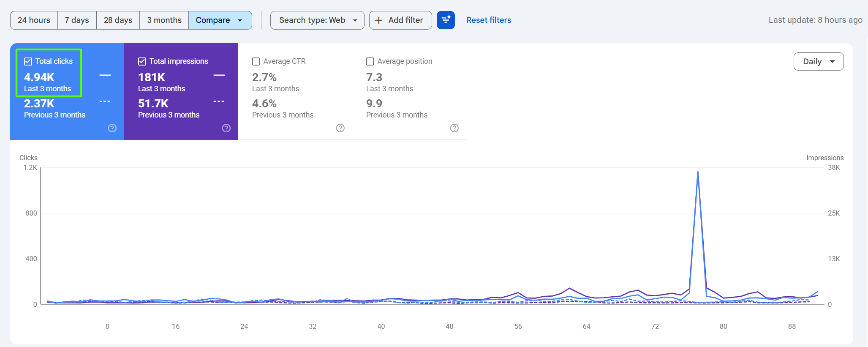Screen dimensions: 868x347
Task: Click day 48 on the x-axis
Action: [x=449, y=326]
